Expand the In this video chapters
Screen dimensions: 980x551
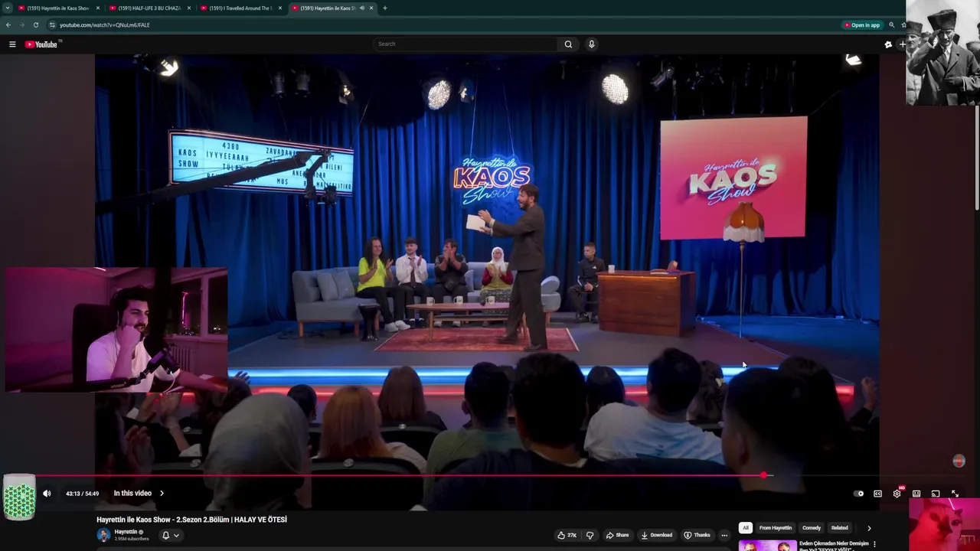coord(139,494)
